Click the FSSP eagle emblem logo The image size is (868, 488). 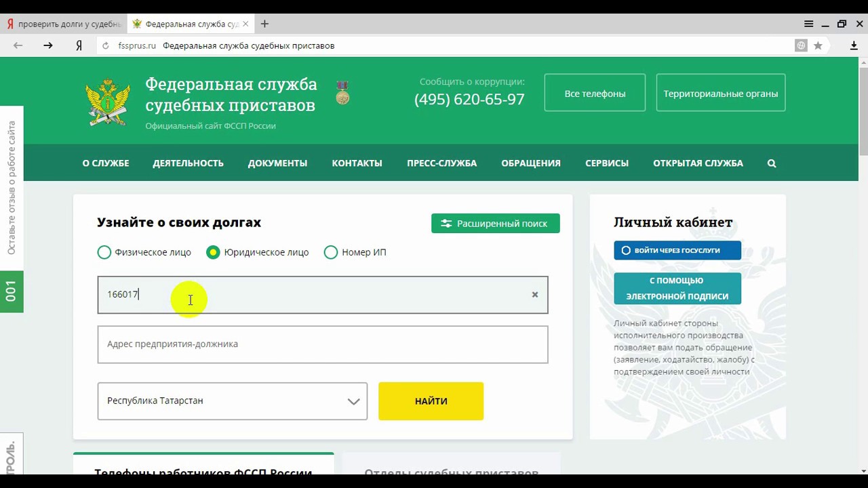coord(108,102)
